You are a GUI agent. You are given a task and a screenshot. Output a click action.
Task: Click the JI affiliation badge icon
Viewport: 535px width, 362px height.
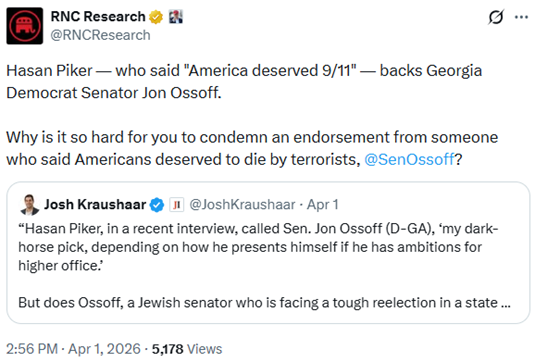[x=177, y=205]
